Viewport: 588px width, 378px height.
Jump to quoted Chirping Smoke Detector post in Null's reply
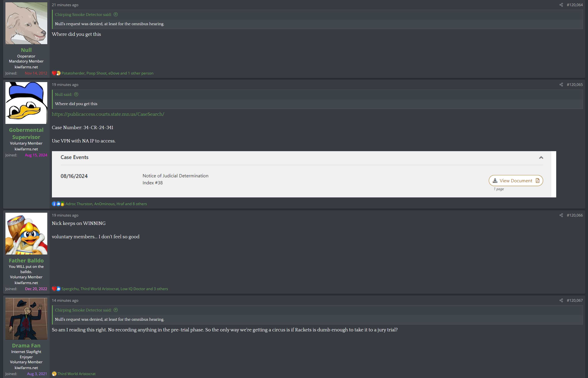click(x=116, y=15)
